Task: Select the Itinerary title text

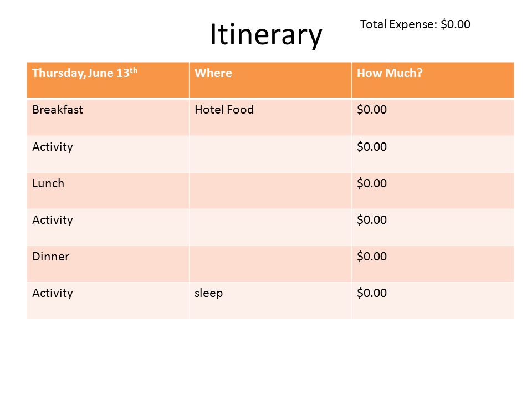Action: [266, 34]
